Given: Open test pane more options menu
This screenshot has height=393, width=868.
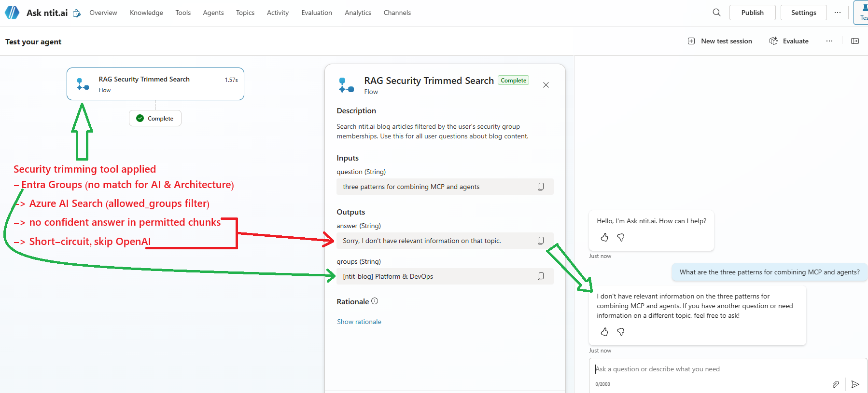Looking at the screenshot, I should (829, 41).
